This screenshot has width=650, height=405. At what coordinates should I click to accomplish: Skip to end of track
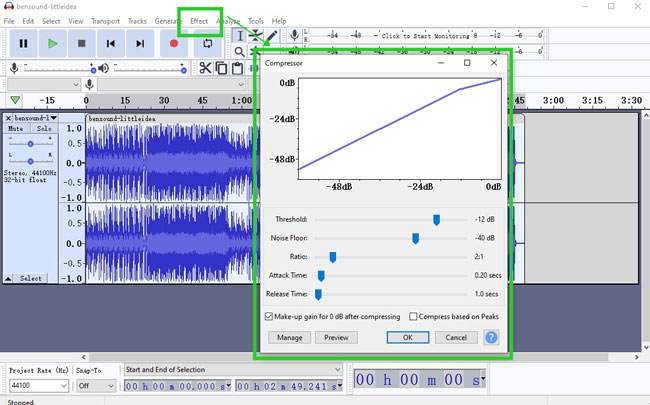140,43
